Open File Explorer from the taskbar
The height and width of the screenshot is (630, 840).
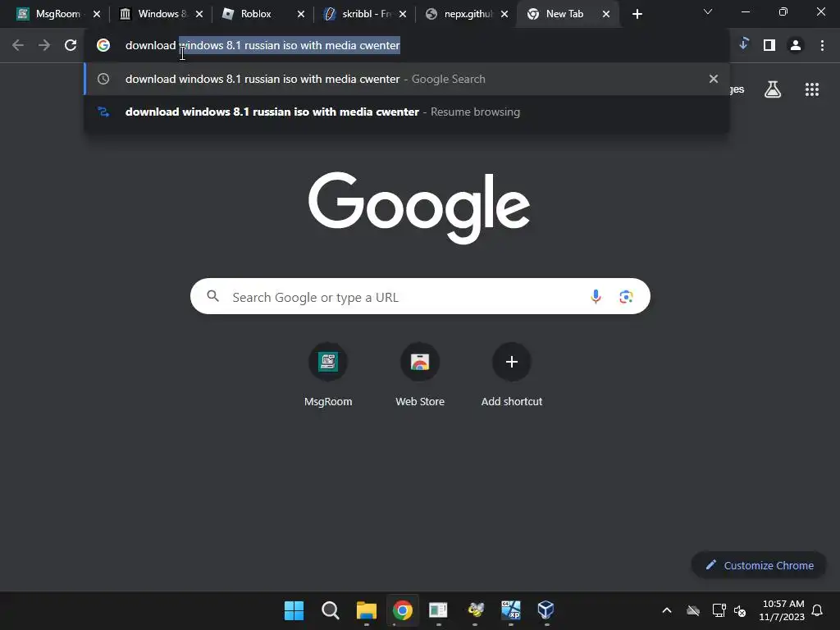pyautogui.click(x=367, y=610)
